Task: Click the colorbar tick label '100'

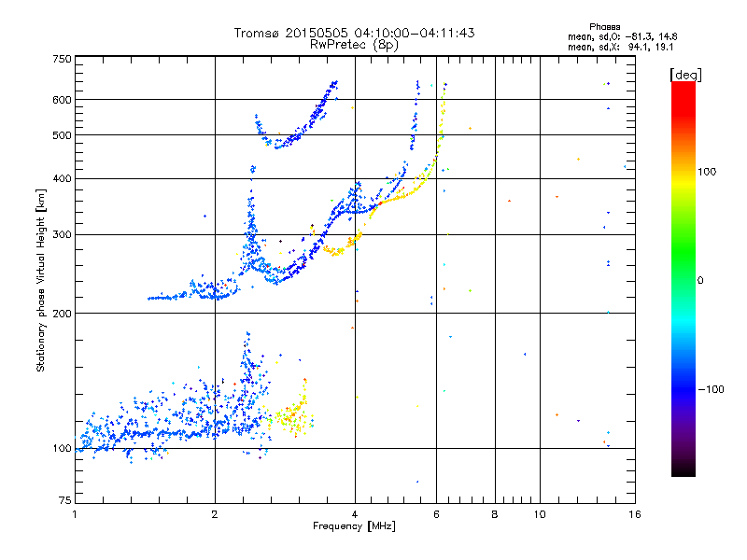Action: pyautogui.click(x=707, y=172)
